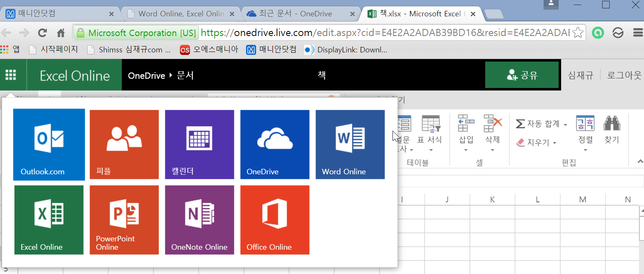Select column M header

point(583,199)
